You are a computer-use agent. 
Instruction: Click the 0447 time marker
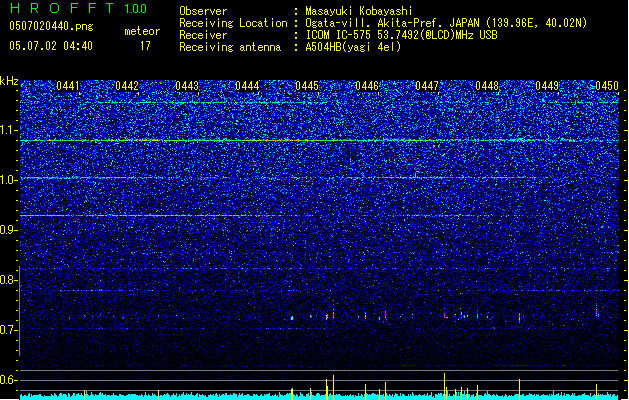pos(427,86)
